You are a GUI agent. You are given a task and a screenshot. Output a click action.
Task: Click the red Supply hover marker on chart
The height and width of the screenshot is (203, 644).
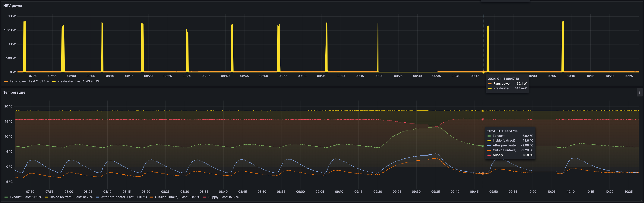click(483, 119)
